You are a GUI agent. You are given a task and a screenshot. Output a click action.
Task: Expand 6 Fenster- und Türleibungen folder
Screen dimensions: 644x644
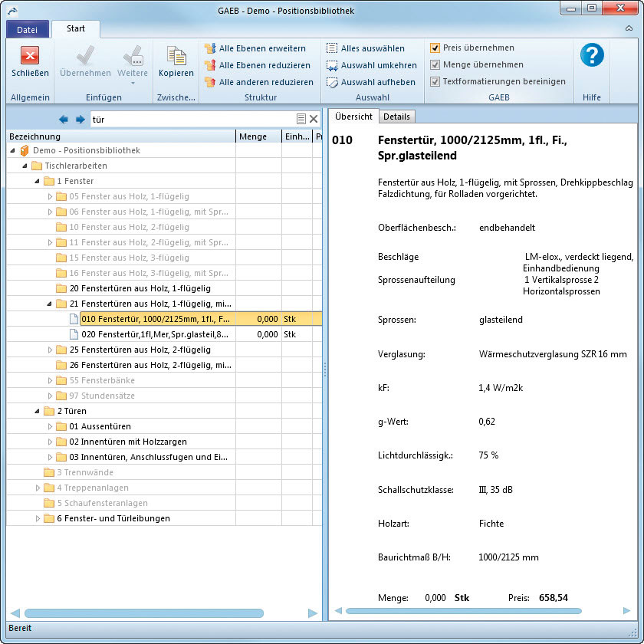pyautogui.click(x=38, y=518)
